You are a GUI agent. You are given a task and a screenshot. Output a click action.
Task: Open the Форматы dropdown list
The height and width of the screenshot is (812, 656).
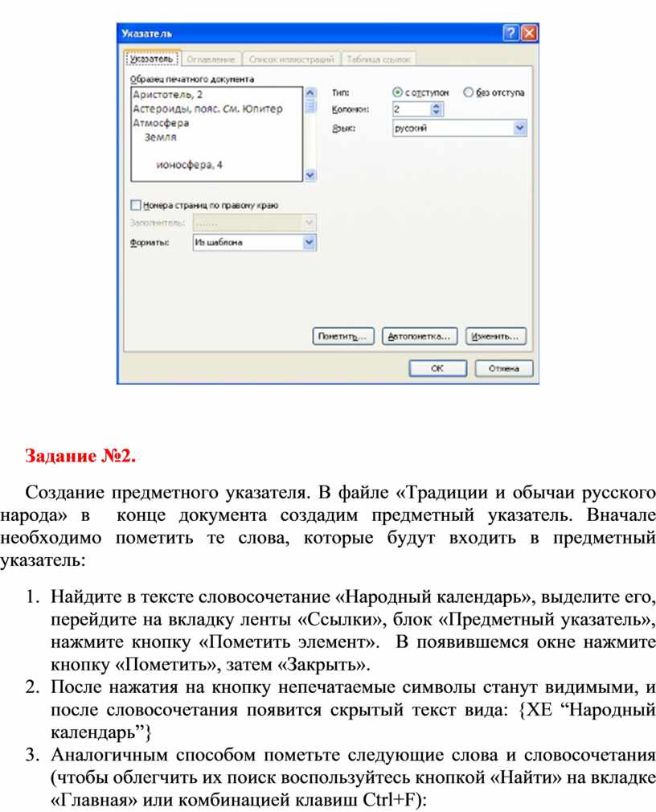tap(309, 242)
